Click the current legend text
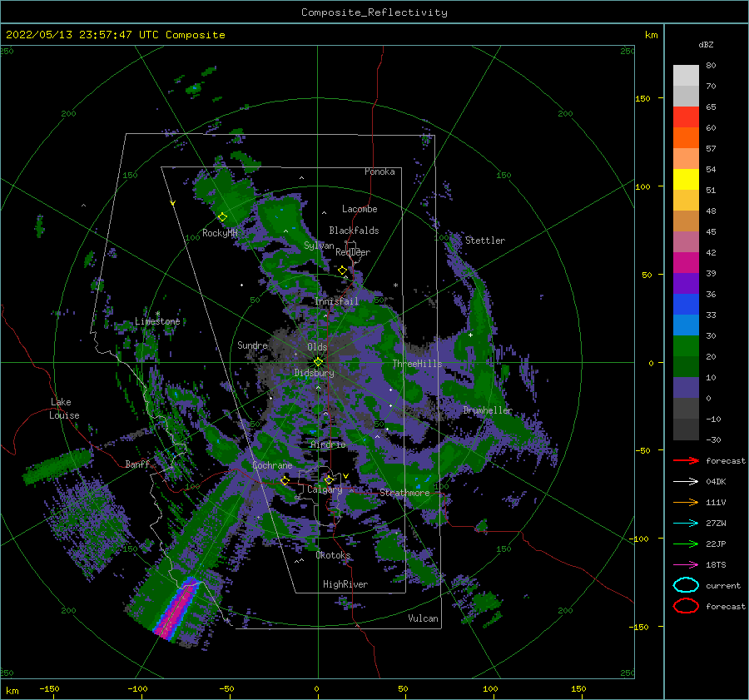 click(723, 585)
